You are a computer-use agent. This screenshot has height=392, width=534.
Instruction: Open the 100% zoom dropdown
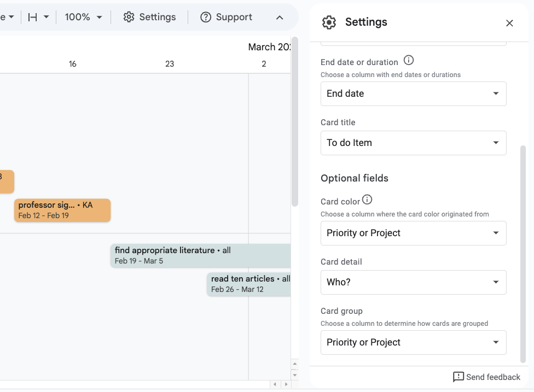(83, 17)
